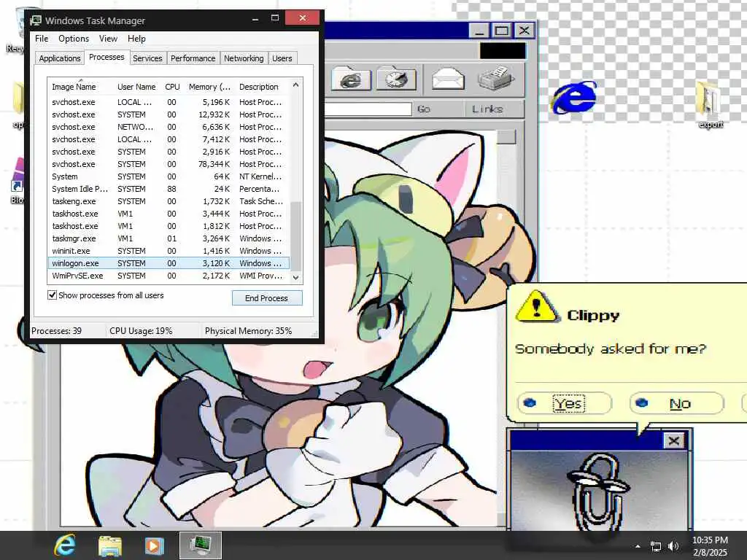
Task: Select svchost.exe row using 5,196 K
Action: tap(169, 102)
